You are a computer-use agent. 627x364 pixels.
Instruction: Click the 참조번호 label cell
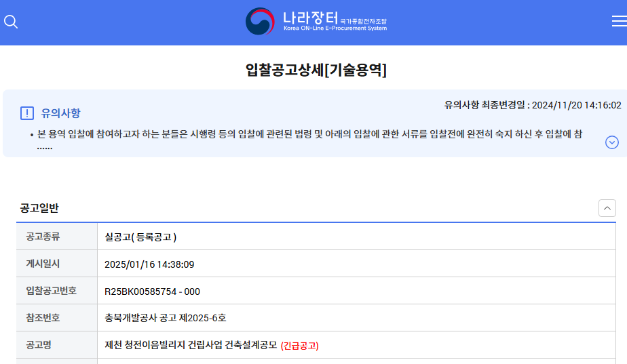(57, 318)
